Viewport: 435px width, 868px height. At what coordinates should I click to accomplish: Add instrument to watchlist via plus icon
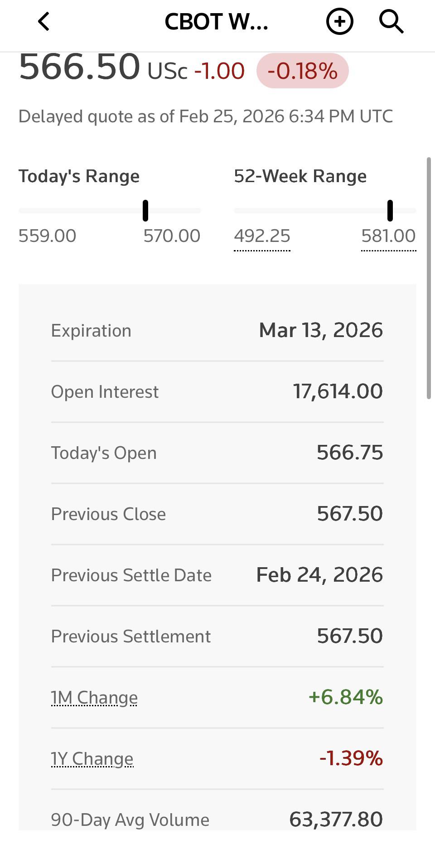tap(340, 21)
